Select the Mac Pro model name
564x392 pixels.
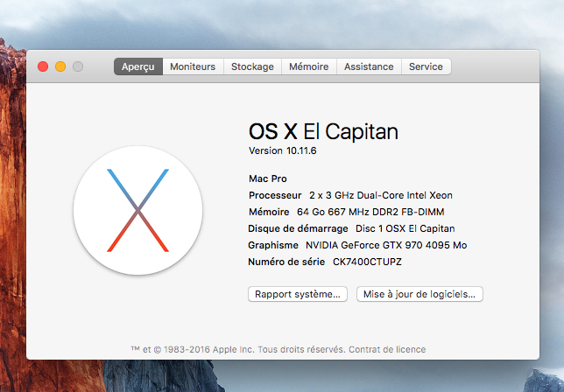click(x=268, y=178)
